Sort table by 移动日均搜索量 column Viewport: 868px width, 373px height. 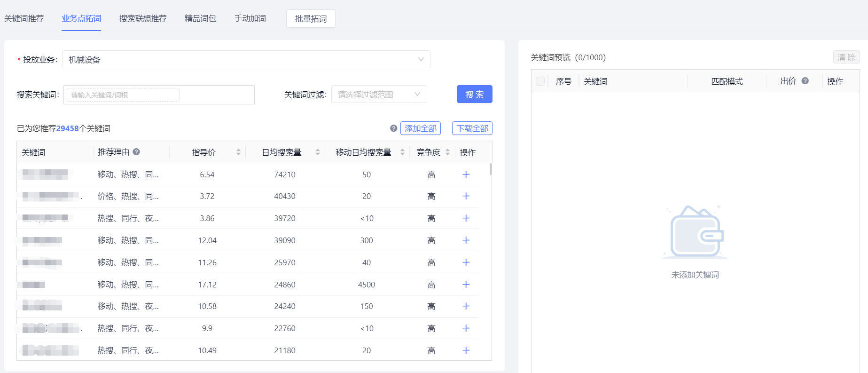coord(402,152)
